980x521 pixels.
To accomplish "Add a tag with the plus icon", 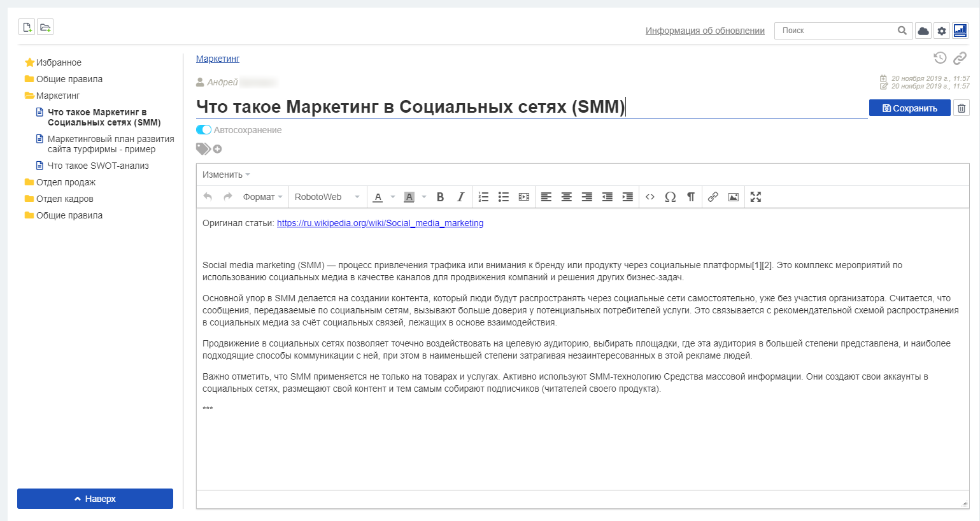I will pos(218,149).
